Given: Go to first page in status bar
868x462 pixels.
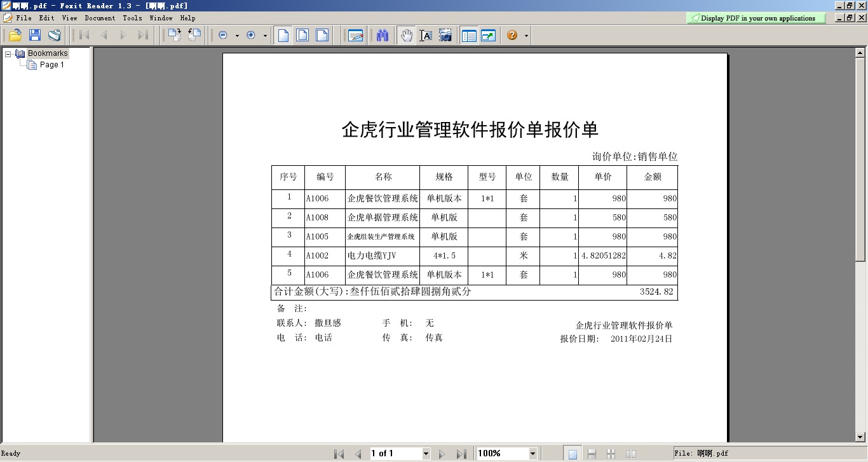Looking at the screenshot, I should (x=339, y=454).
